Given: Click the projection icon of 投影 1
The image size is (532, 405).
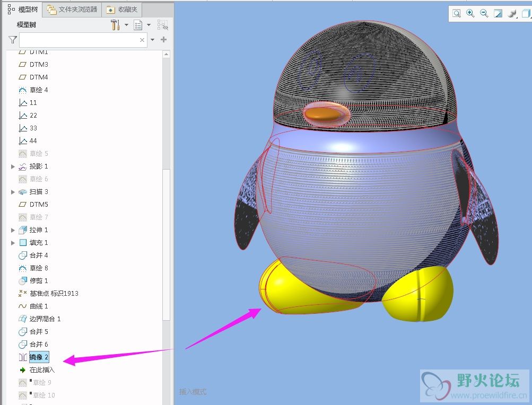Looking at the screenshot, I should (22, 166).
